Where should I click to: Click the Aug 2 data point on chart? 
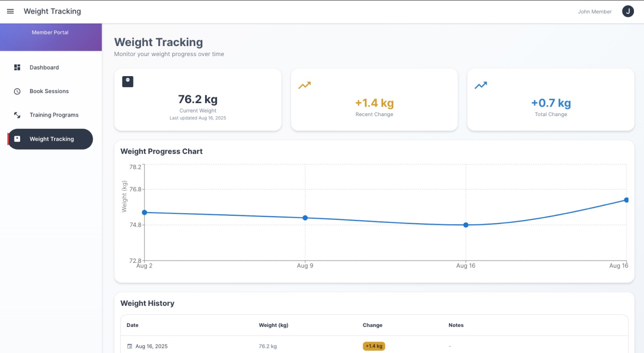[x=145, y=212]
